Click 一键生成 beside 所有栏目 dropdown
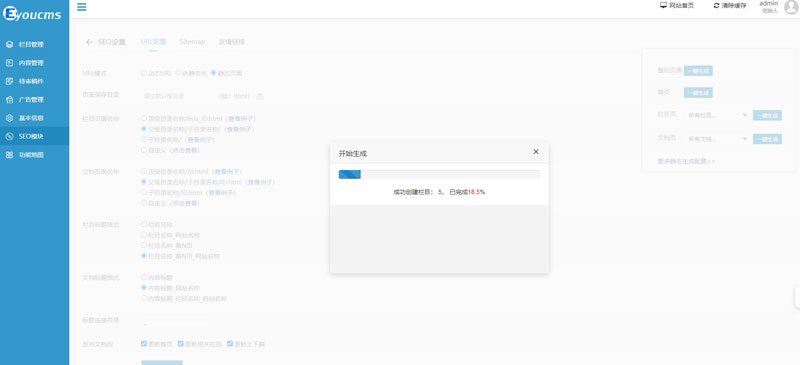This screenshot has width=800, height=365. (767, 115)
